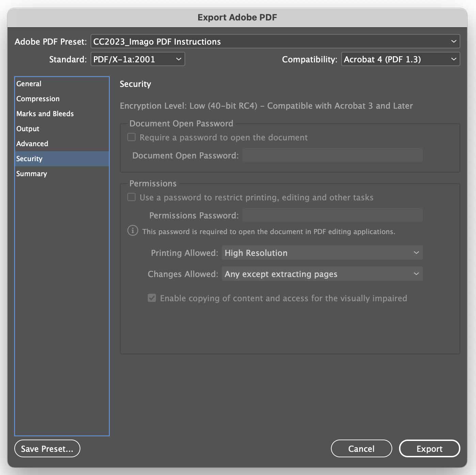476x475 pixels.
Task: Select the Marks and Bleeds category
Action: point(62,114)
